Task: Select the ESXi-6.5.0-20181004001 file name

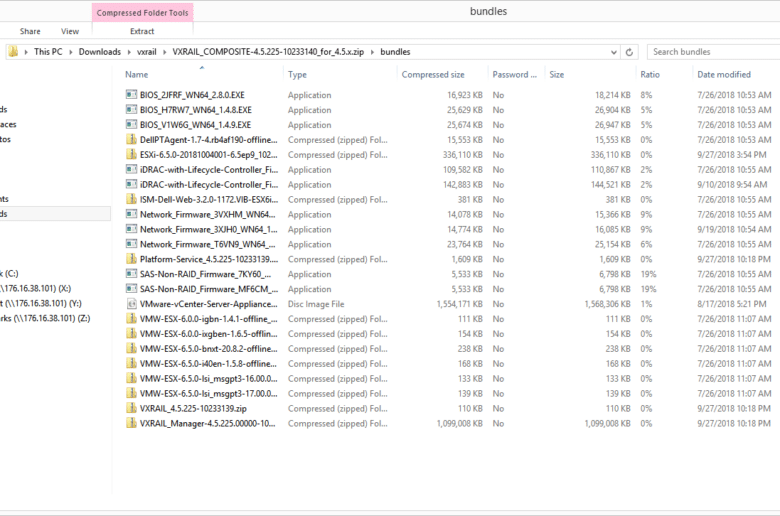Action: 208,154
